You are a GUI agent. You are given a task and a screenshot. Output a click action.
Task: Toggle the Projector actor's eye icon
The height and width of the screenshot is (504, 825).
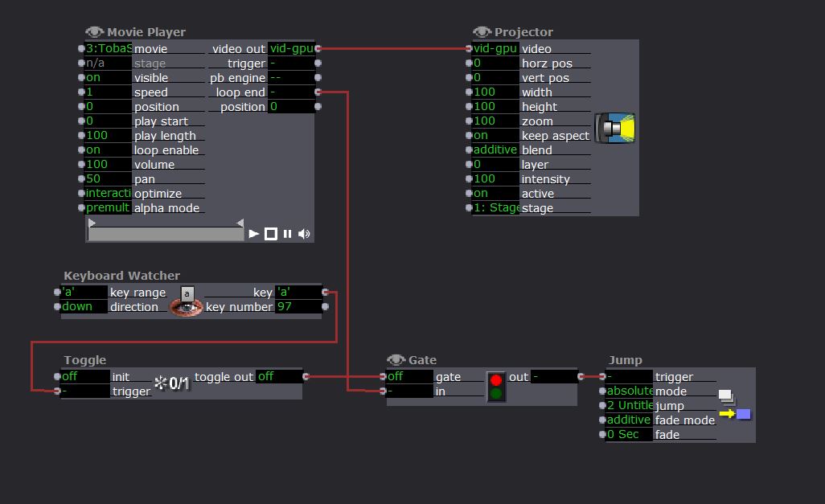[482, 32]
